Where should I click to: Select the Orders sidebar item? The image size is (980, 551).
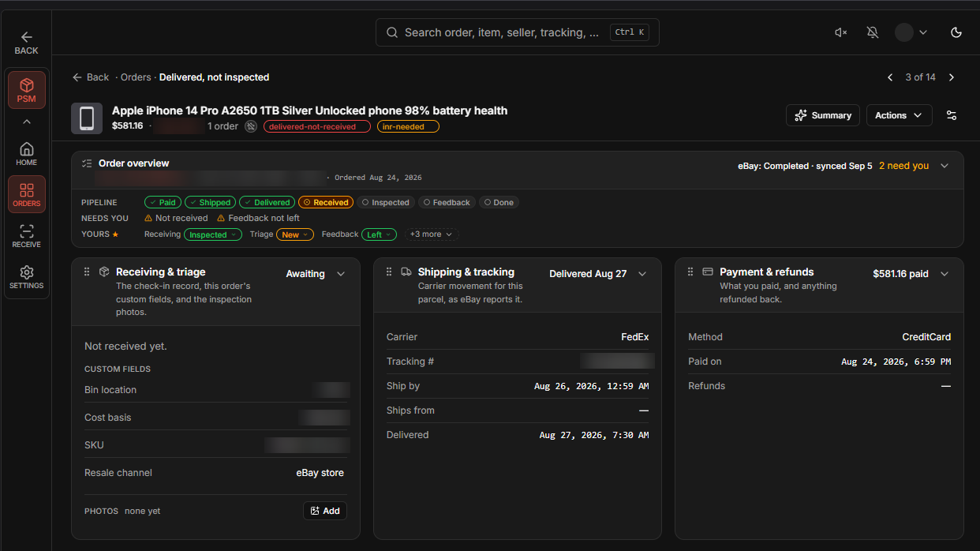tap(26, 194)
